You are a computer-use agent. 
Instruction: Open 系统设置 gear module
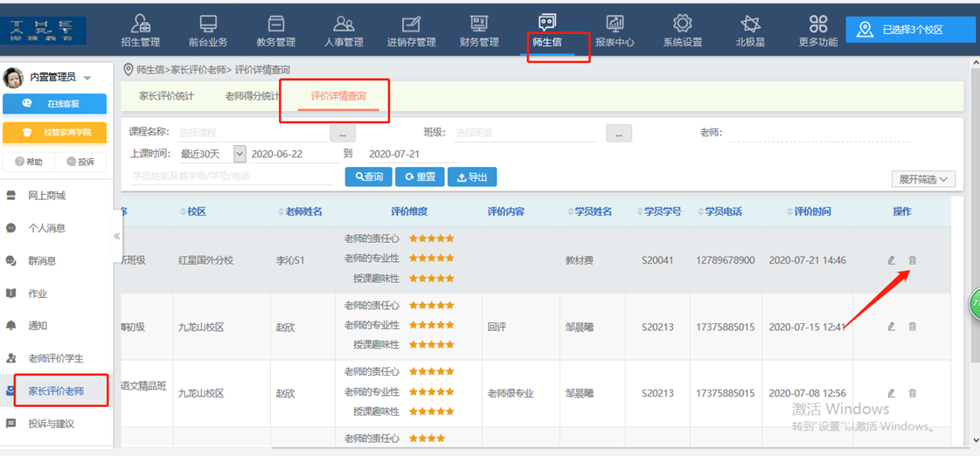[x=683, y=31]
